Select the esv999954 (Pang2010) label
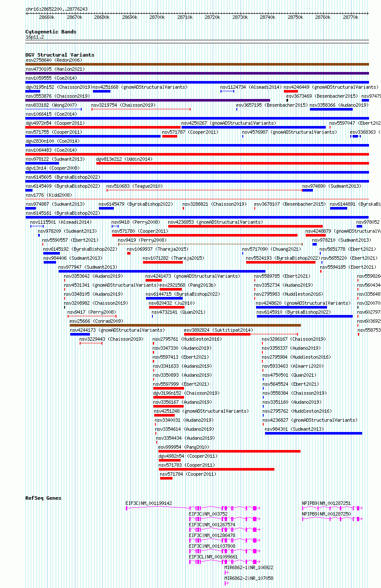This screenshot has height=588, width=381. pyautogui.click(x=184, y=447)
